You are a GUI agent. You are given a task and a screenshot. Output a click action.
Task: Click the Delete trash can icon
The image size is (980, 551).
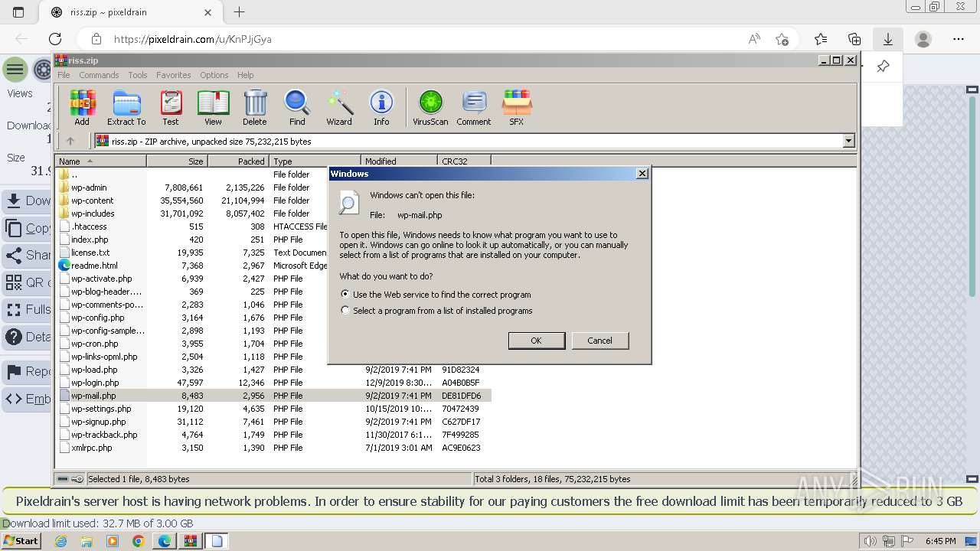click(x=255, y=107)
